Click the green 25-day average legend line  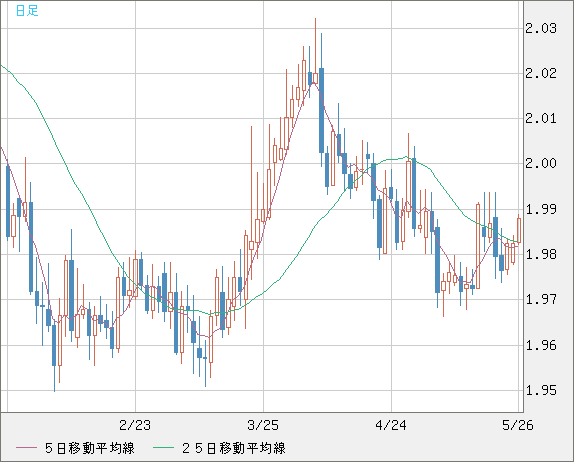(163, 448)
